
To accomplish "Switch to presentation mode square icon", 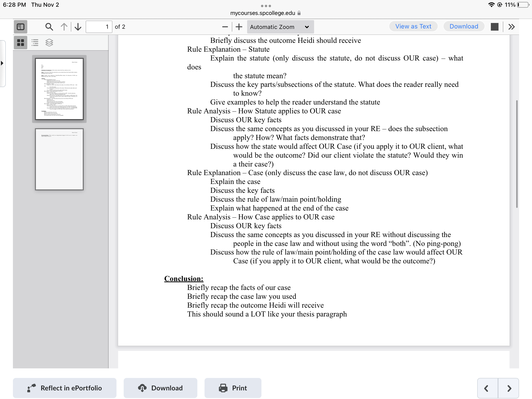I will (494, 27).
